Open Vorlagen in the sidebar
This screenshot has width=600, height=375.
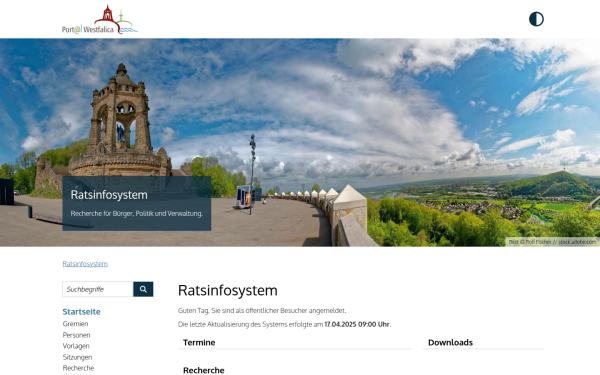[x=76, y=346]
